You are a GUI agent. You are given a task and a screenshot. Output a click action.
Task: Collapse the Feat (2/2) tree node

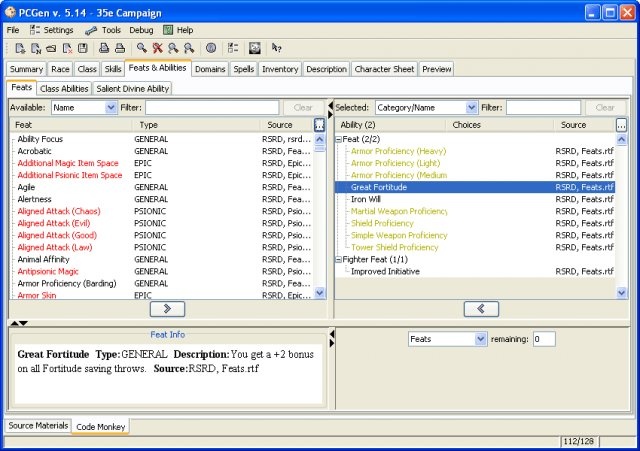[339, 139]
